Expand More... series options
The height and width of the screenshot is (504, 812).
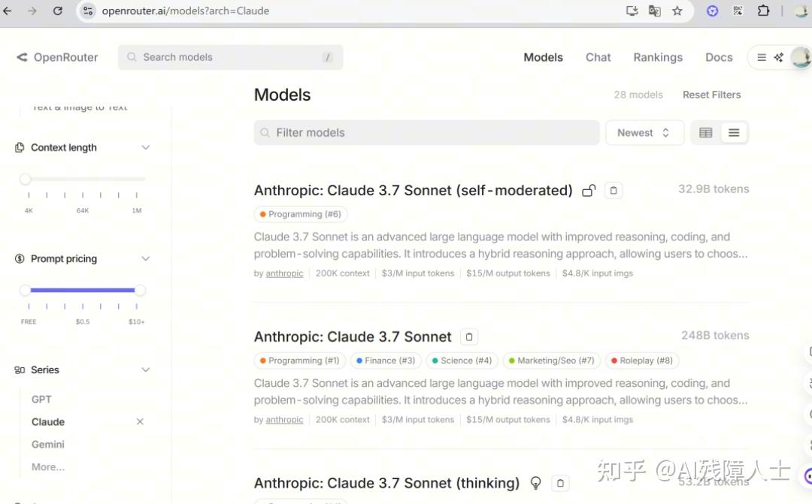48,466
